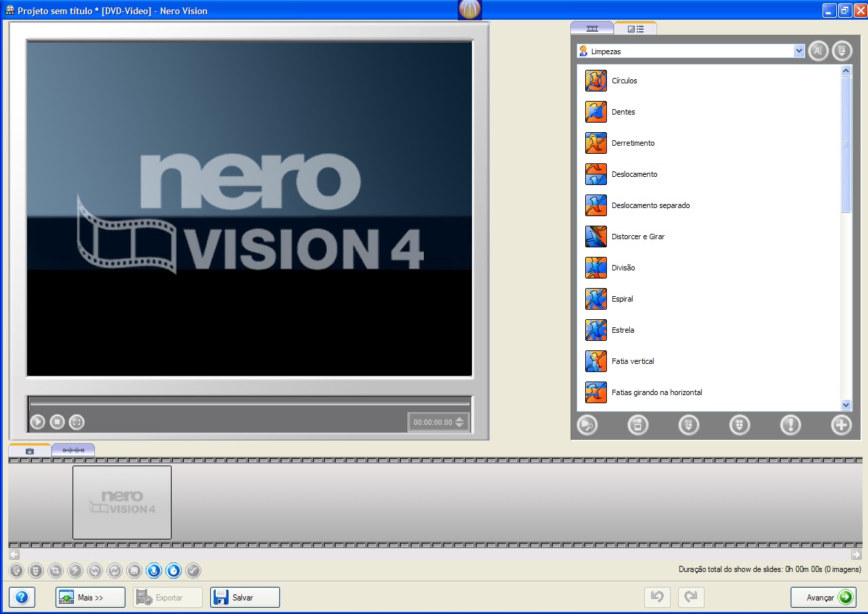The width and height of the screenshot is (868, 614).
Task: Select the Estrela transition icon
Action: coord(596,330)
